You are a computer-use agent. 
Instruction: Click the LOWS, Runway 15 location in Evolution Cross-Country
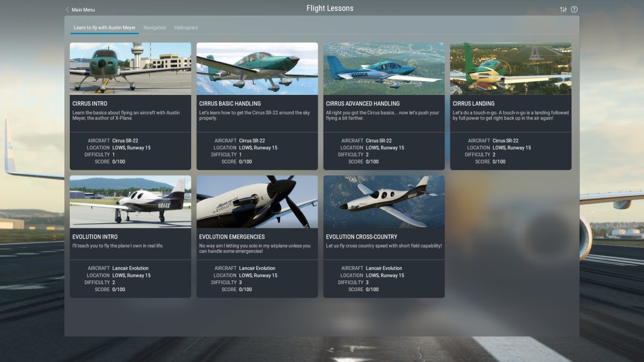click(385, 275)
